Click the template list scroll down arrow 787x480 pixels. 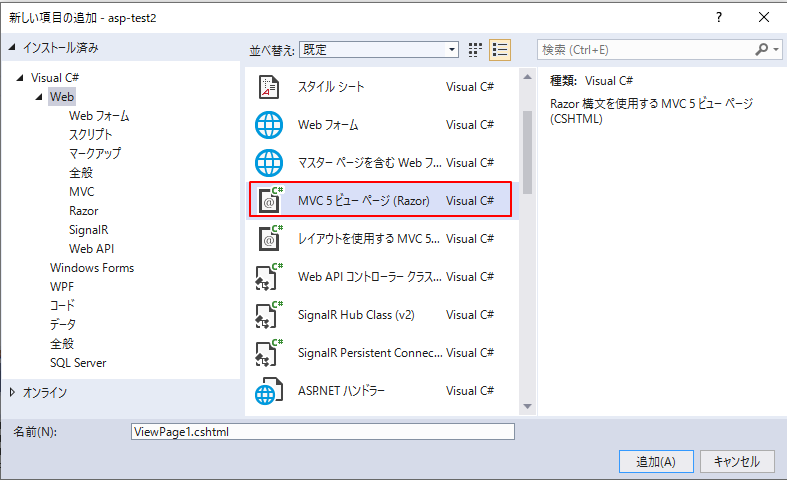pos(527,406)
